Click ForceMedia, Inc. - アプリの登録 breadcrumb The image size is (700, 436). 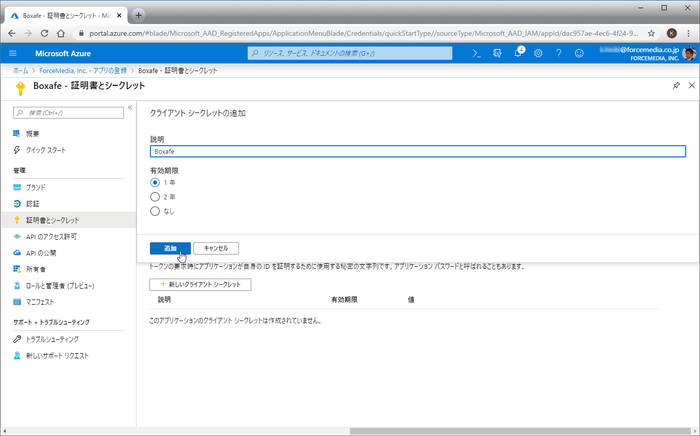pyautogui.click(x=83, y=71)
